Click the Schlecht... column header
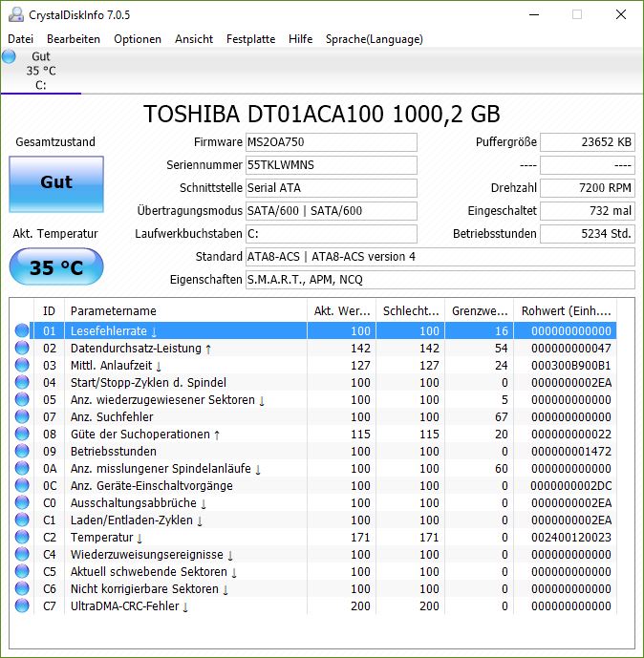Viewport: 644px width, 658px height. pos(411,311)
